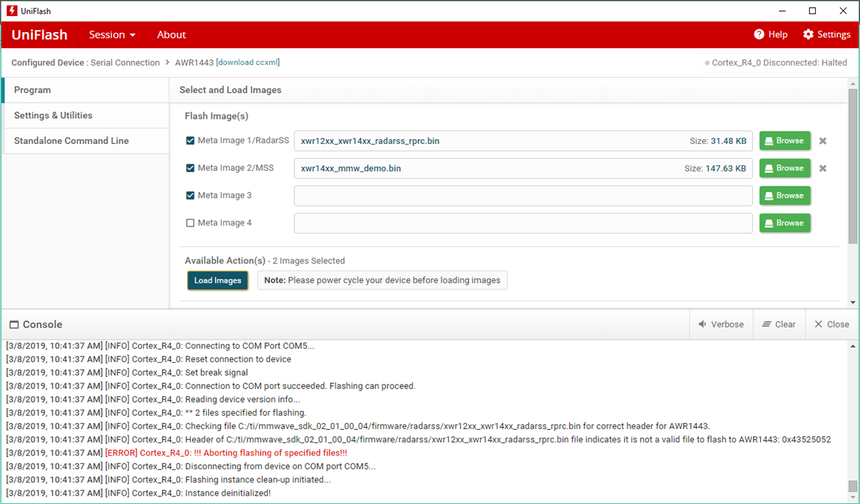Enable Meta Image 4 checkbox

click(x=190, y=222)
